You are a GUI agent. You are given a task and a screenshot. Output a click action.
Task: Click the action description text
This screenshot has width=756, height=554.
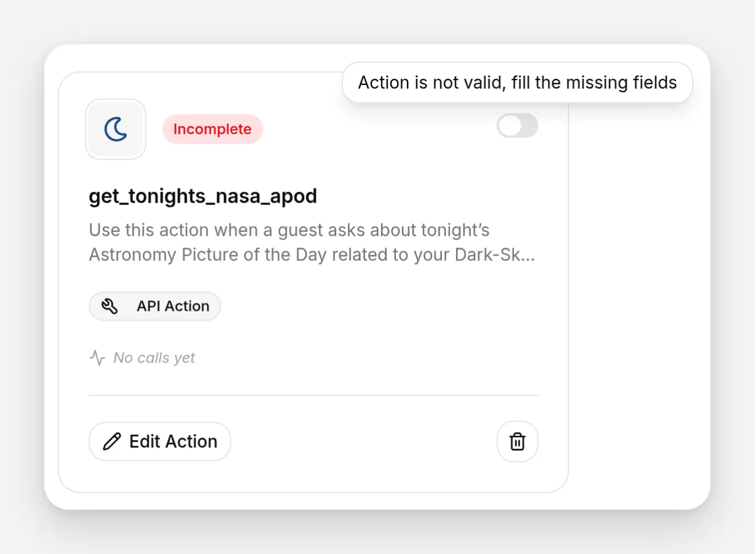tap(312, 243)
